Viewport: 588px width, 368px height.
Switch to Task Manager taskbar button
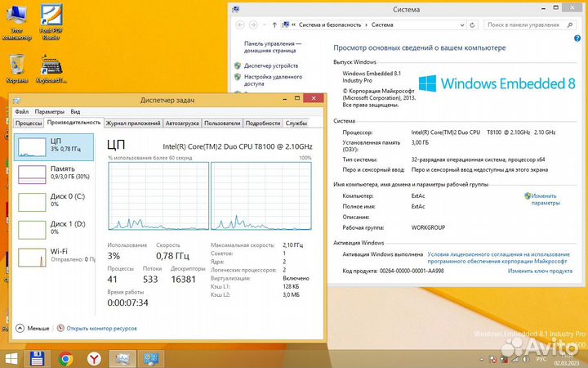coord(122,359)
